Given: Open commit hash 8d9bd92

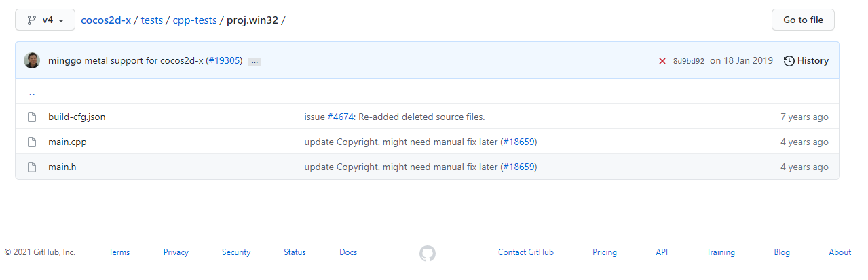Looking at the screenshot, I should [x=688, y=61].
